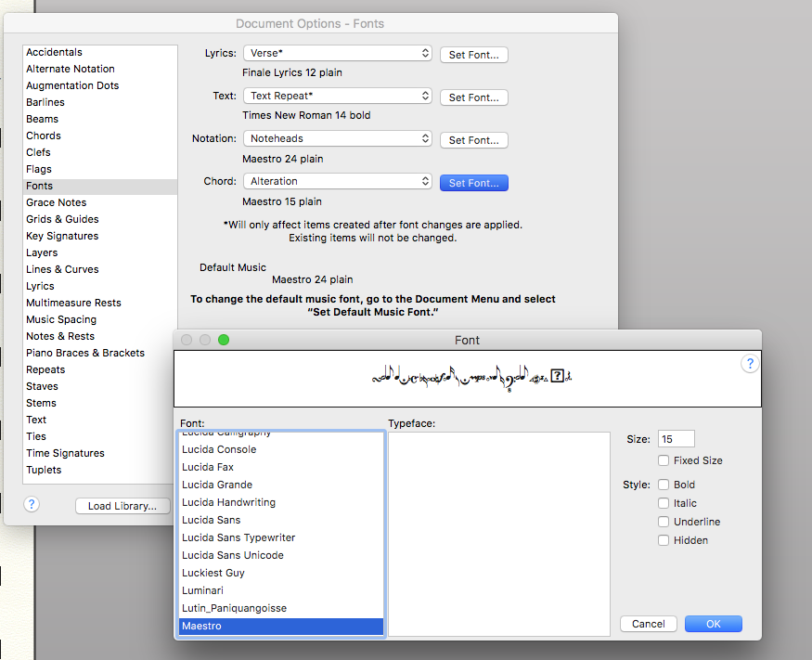The width and height of the screenshot is (812, 660).
Task: Open the Lyrics Verse dropdown
Action: pos(338,54)
